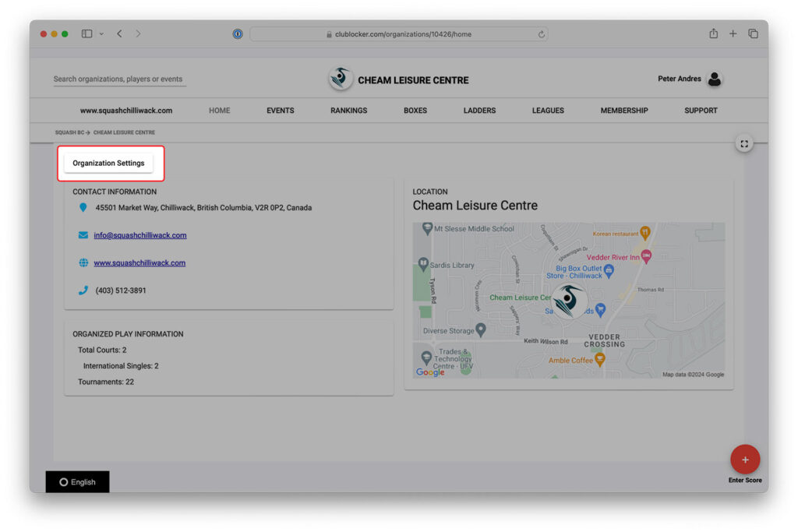Go back with the browser back arrow
Screen dimensions: 798x532
(x=119, y=33)
